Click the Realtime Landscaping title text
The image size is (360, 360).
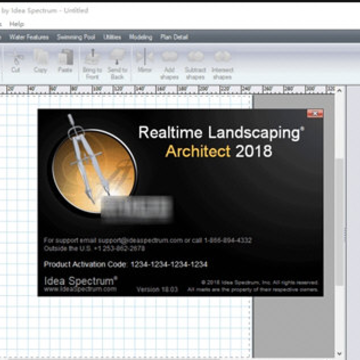pyautogui.click(x=220, y=133)
